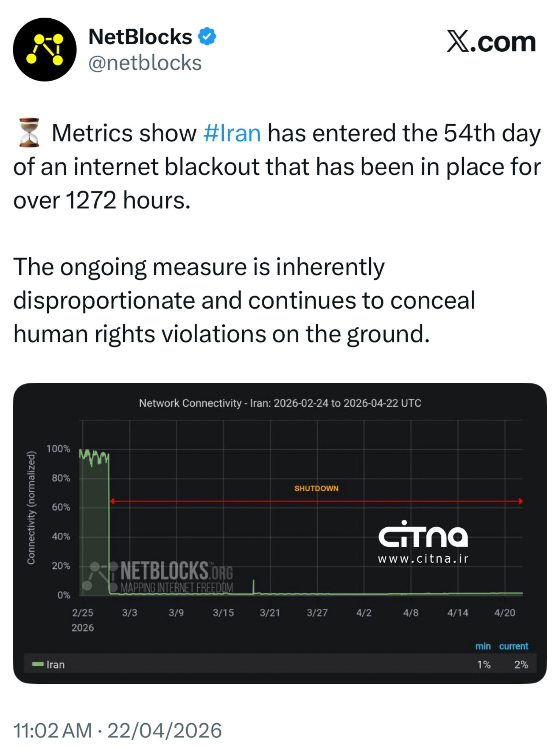Open the #Iran hashtag
The height and width of the screenshot is (750, 560).
(x=232, y=133)
